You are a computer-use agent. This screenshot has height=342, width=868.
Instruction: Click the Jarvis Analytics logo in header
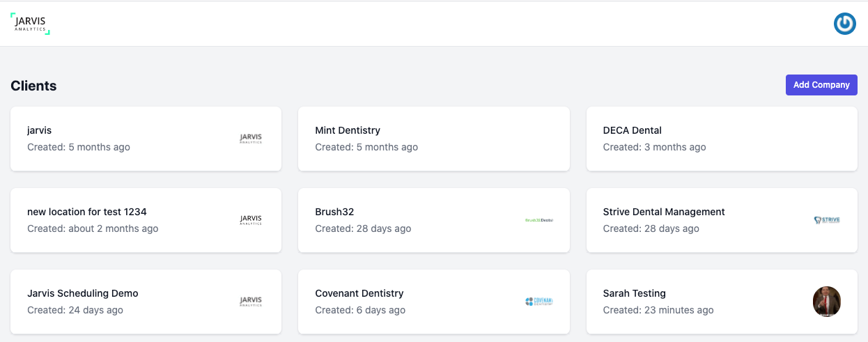coord(31,23)
